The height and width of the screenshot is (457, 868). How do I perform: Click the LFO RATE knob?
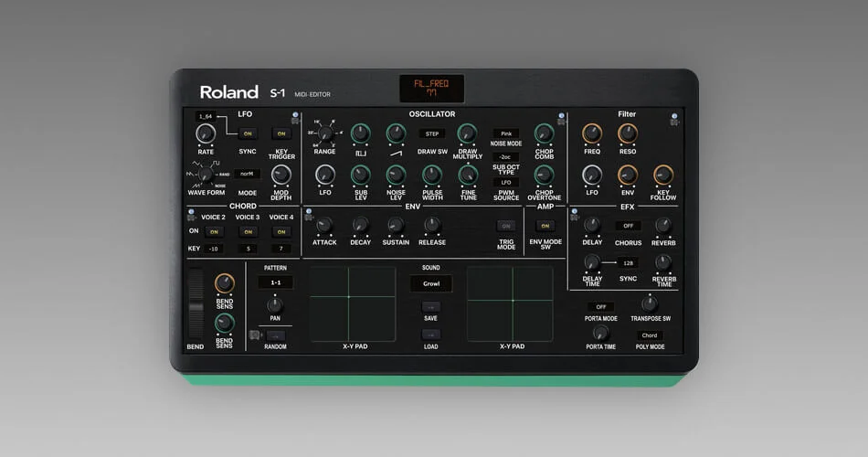206,133
